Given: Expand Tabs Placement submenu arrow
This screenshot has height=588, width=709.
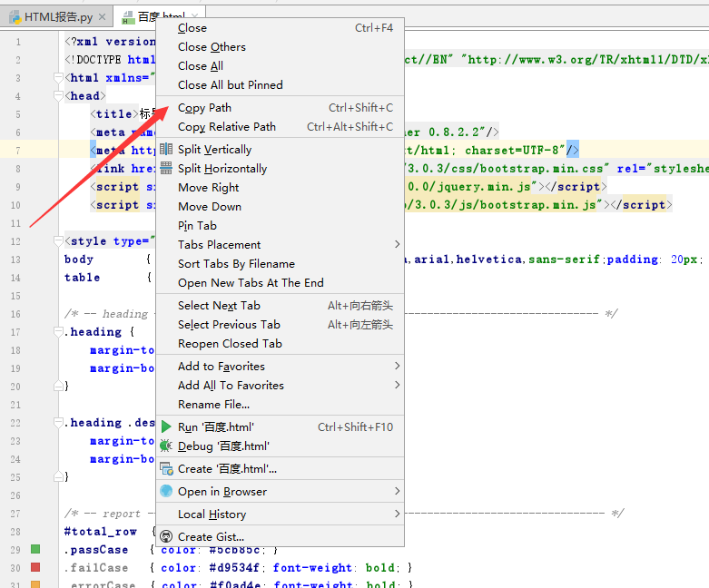Looking at the screenshot, I should (x=397, y=244).
